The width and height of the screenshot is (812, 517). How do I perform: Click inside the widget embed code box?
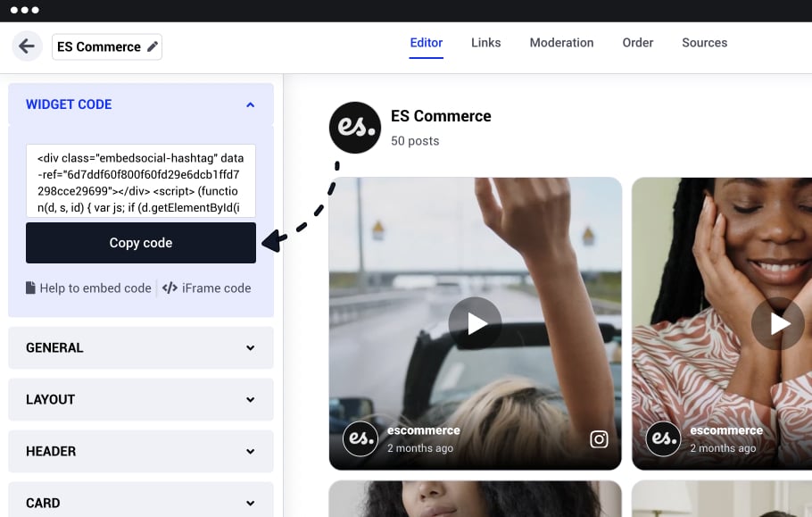pos(141,180)
